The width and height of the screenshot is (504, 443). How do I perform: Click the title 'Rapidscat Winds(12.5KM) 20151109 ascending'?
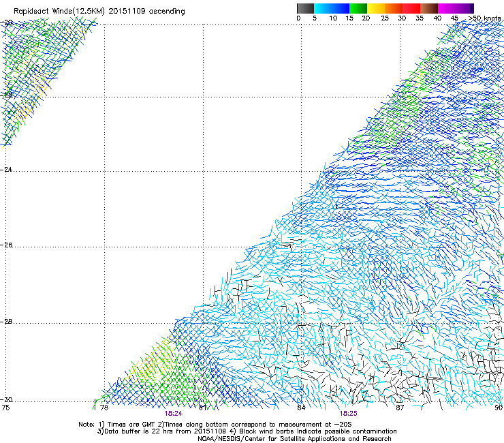pos(99,12)
